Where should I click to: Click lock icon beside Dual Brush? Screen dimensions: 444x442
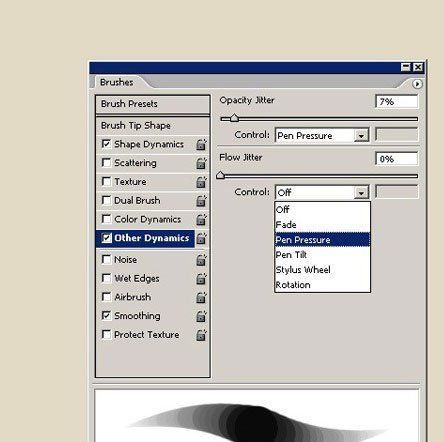tap(201, 200)
